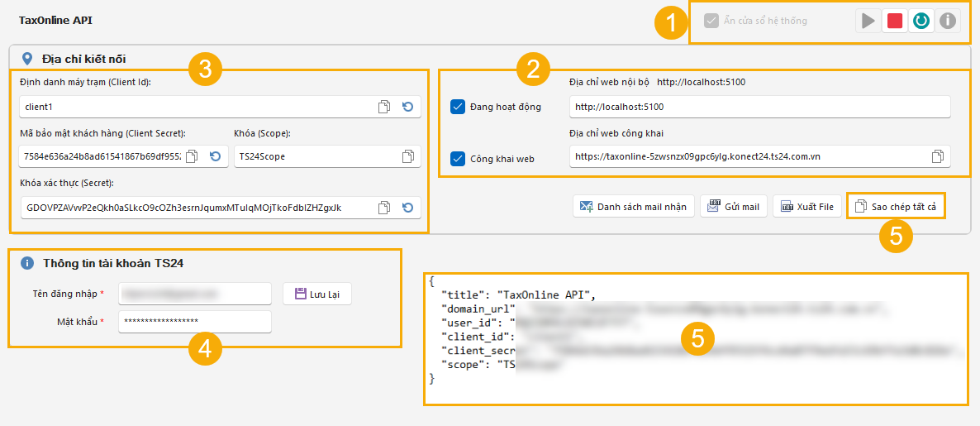Click 'http://localhost:5100' label text beside Địa chỉ web nội bộ
Viewport: 980px width, 426px height.
702,81
